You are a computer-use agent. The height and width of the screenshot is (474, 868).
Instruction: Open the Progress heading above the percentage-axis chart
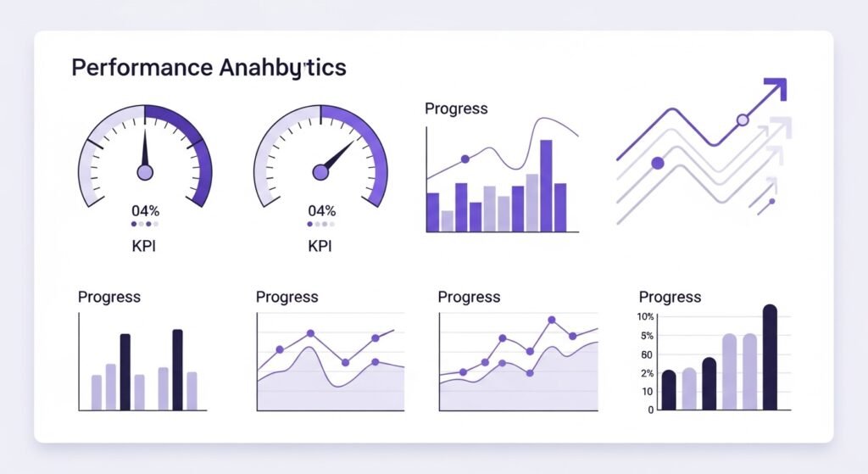670,297
